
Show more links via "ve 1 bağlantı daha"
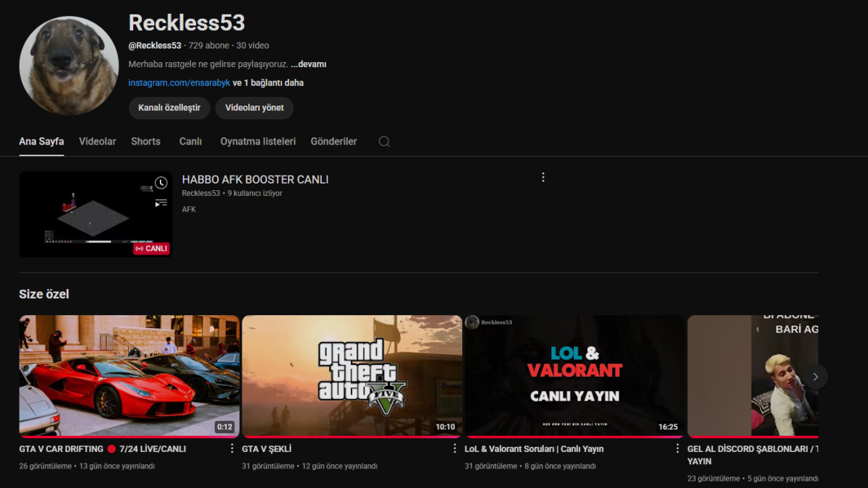[268, 83]
